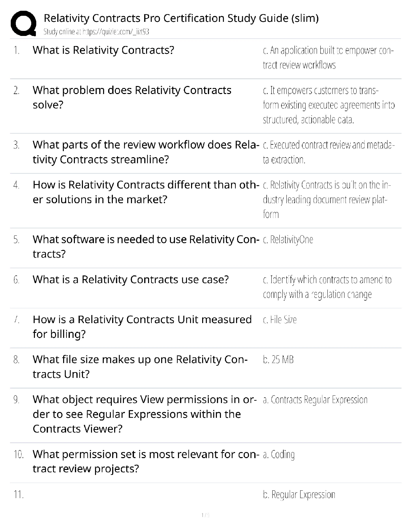Click the "Regular Expression" answer in row 11
The image size is (411, 532).
pos(299,494)
